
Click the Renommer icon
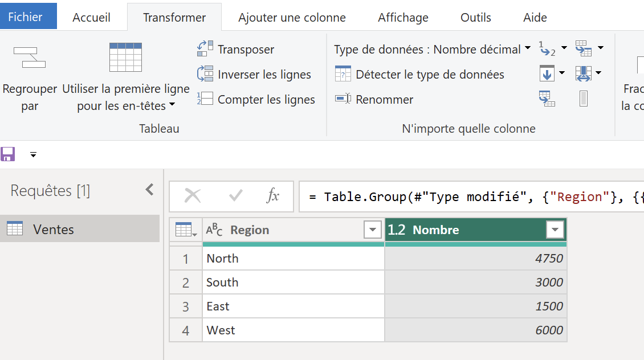pos(343,99)
